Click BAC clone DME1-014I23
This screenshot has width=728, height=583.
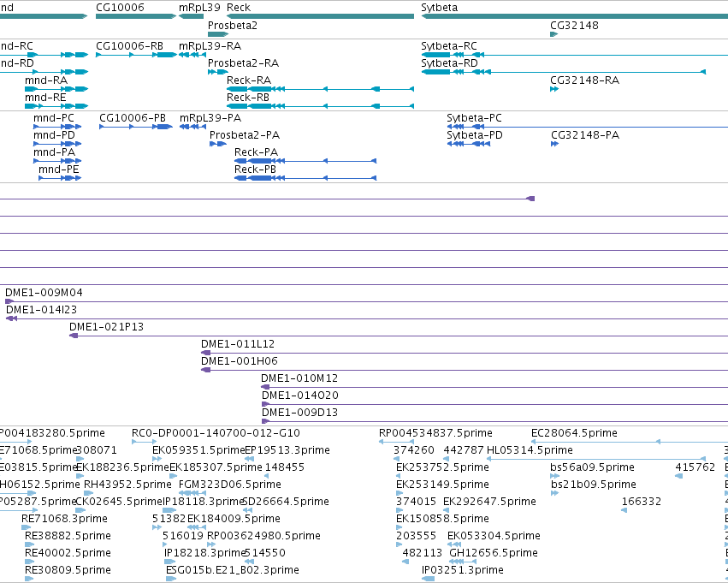pyautogui.click(x=41, y=309)
